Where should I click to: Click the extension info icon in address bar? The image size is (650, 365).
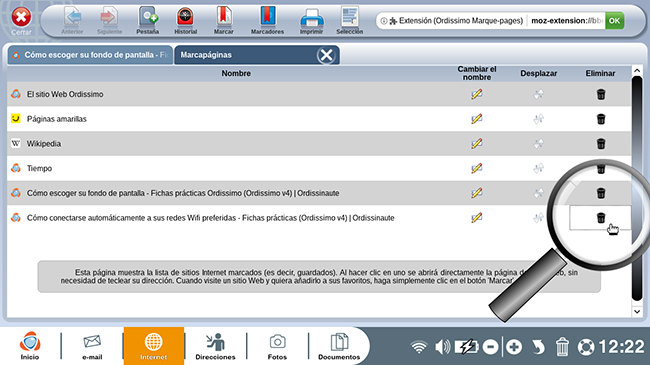click(x=384, y=21)
